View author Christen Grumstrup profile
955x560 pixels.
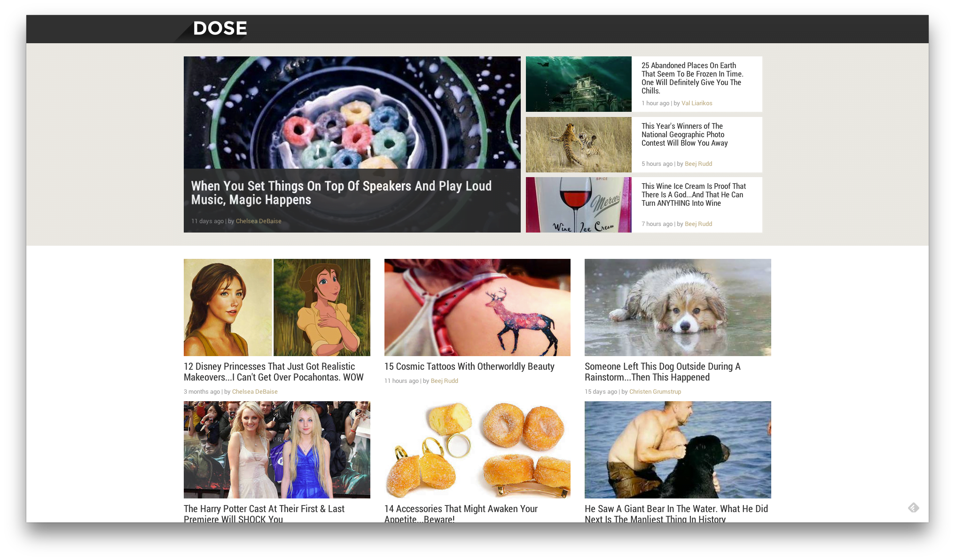tap(655, 392)
